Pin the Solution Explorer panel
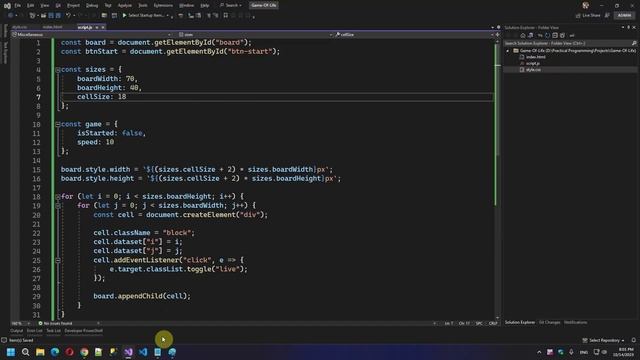 click(x=629, y=27)
